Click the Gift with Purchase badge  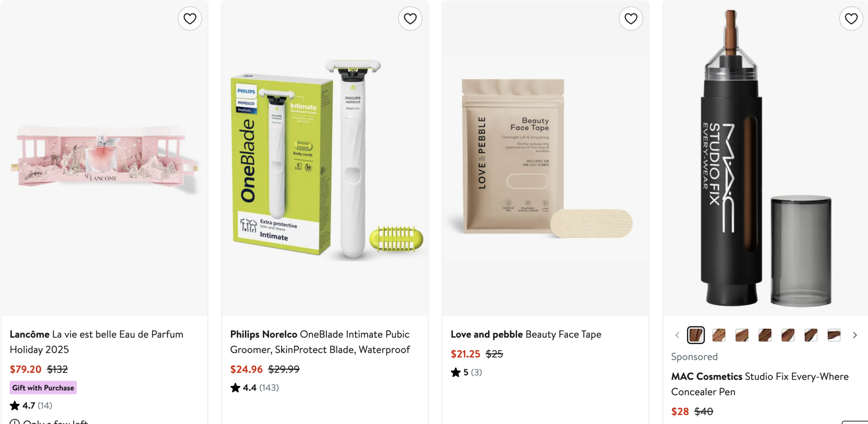(x=43, y=388)
